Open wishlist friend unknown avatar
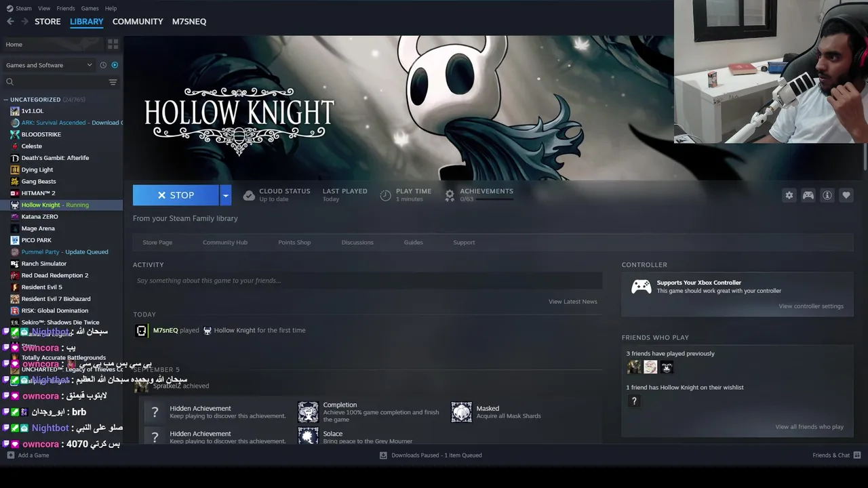The width and height of the screenshot is (868, 488). (634, 401)
